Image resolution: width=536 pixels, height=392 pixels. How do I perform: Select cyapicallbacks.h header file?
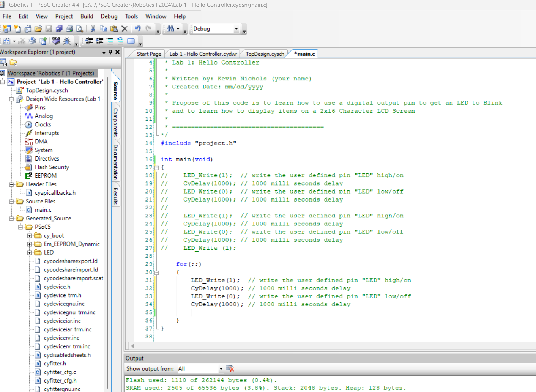click(x=55, y=193)
